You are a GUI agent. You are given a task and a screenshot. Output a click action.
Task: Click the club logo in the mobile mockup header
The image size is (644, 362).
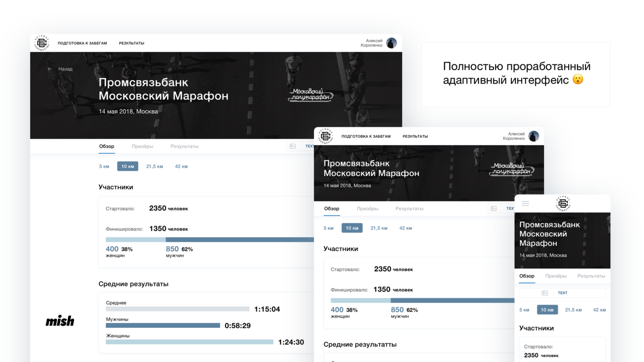(563, 203)
